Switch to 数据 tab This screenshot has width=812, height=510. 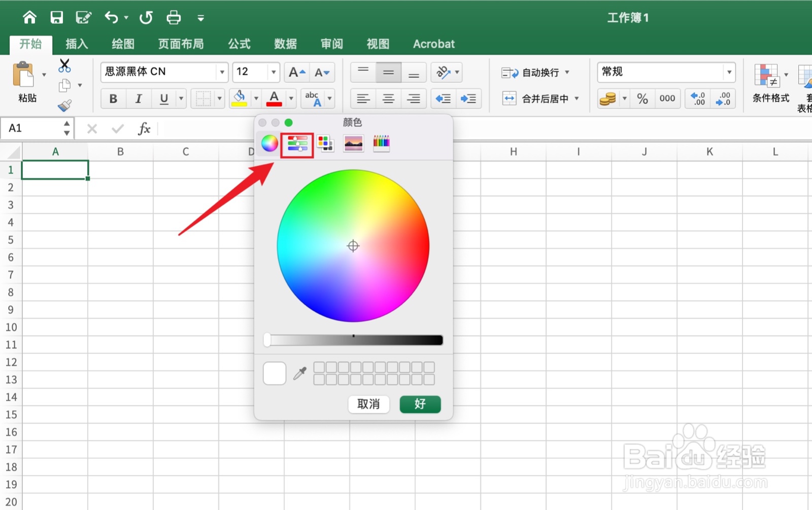[x=285, y=44]
